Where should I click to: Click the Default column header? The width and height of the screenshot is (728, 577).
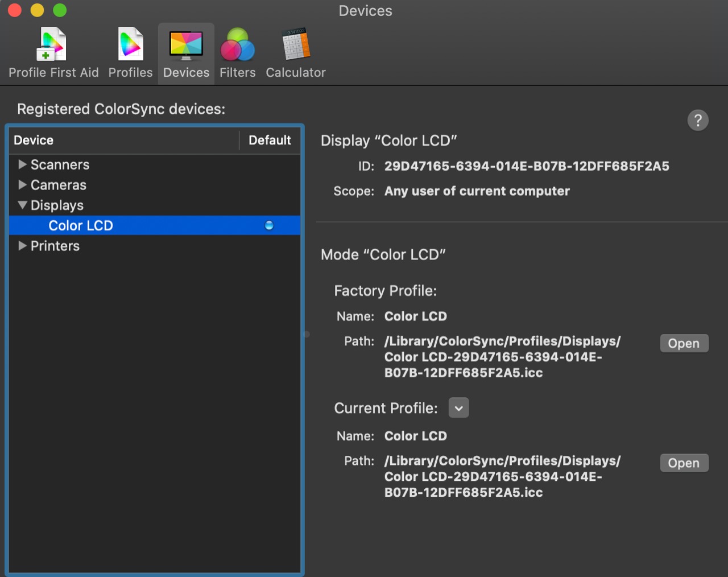click(x=270, y=140)
